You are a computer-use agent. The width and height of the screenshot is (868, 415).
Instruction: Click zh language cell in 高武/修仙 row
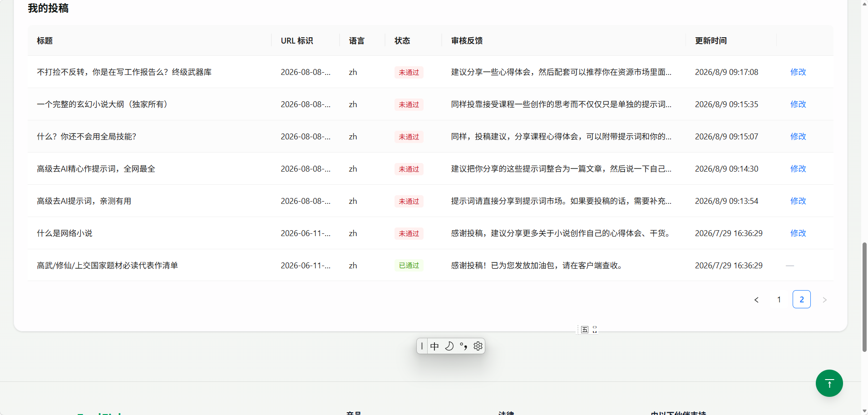coord(353,266)
